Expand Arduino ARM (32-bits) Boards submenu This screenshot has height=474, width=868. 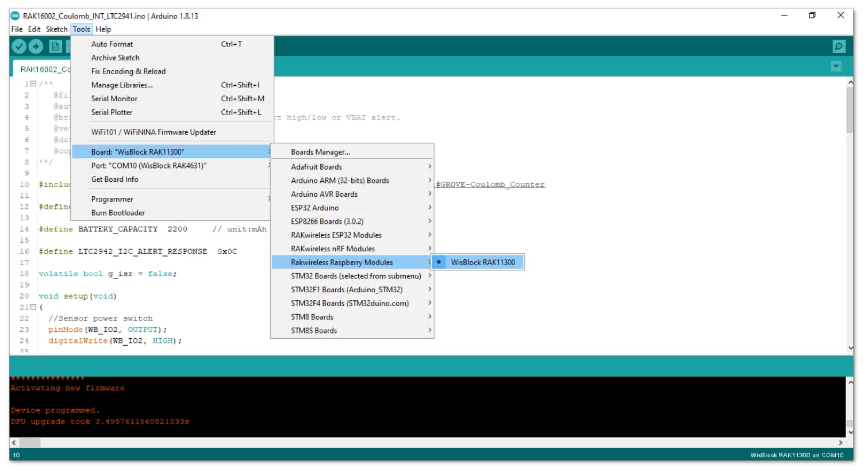tap(352, 181)
